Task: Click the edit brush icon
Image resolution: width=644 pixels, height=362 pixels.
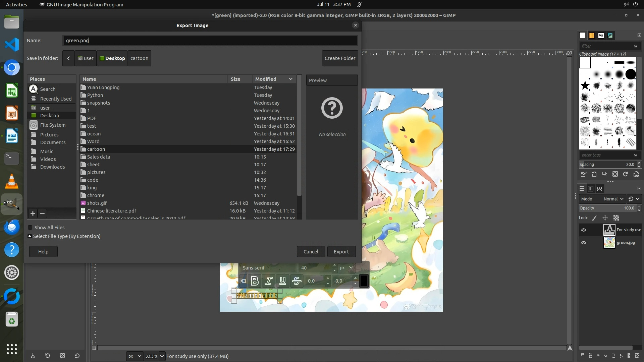Action: (584, 174)
